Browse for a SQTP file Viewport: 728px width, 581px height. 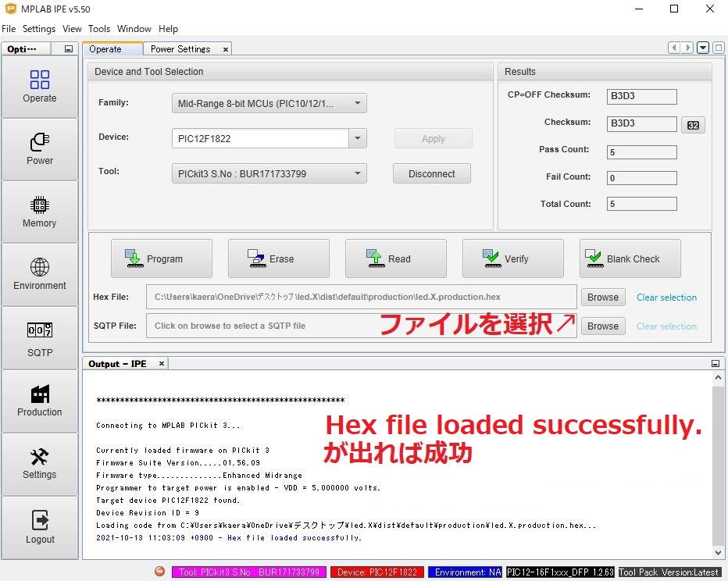click(603, 326)
